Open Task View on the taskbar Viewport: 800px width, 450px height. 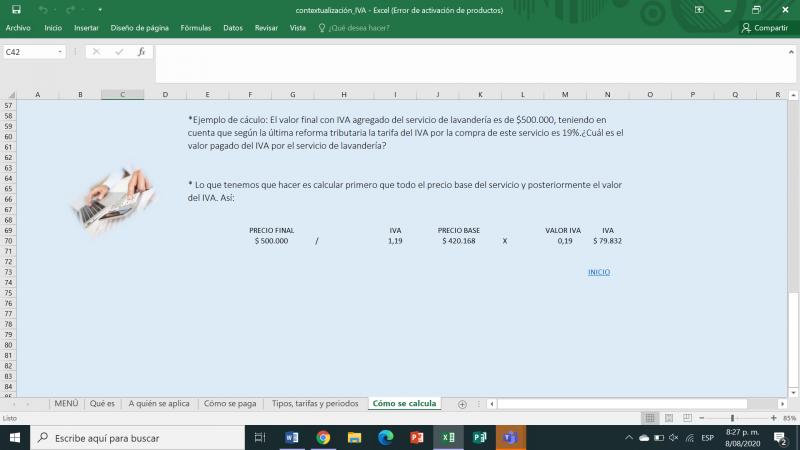click(260, 438)
